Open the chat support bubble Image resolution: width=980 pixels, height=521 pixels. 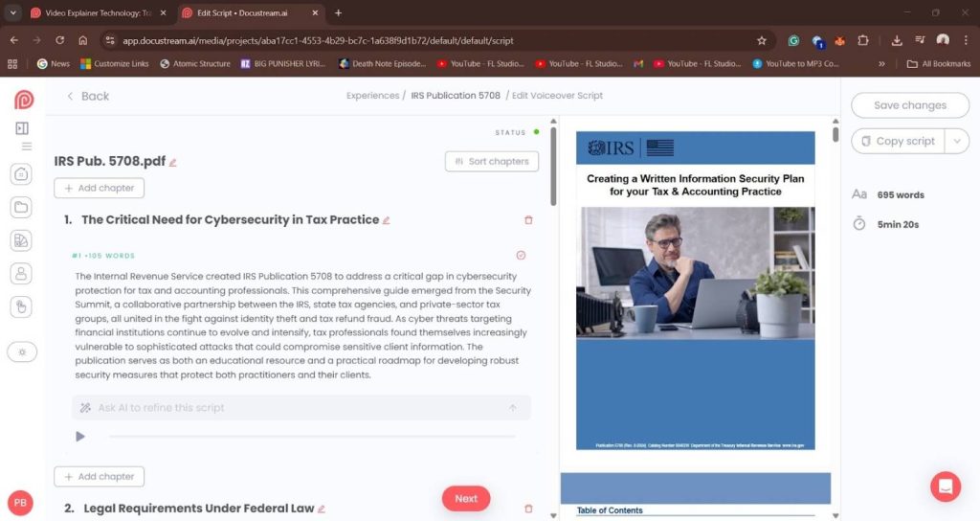click(x=945, y=487)
